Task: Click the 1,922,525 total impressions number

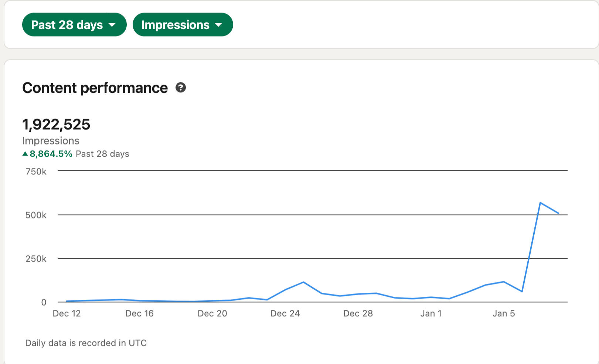Action: click(56, 125)
